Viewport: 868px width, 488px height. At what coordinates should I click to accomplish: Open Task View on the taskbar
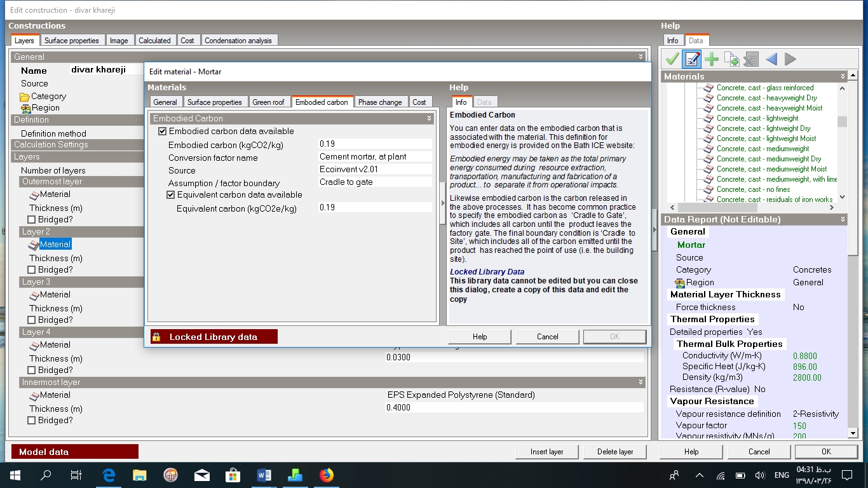[x=76, y=475]
